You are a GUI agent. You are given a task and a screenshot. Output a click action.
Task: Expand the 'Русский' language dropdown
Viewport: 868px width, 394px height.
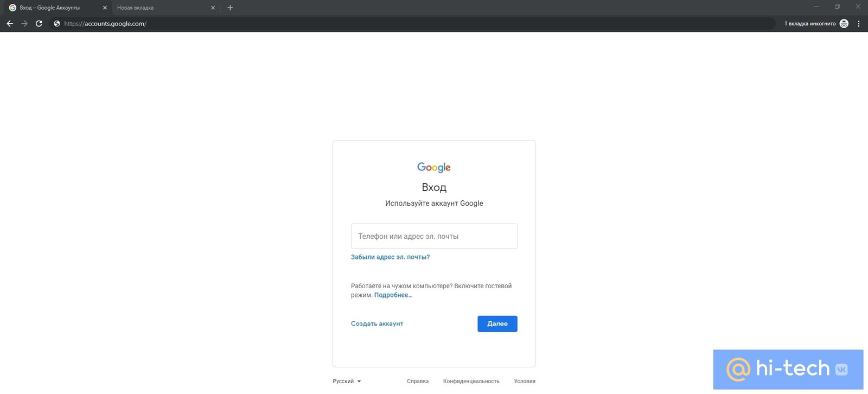tap(347, 381)
